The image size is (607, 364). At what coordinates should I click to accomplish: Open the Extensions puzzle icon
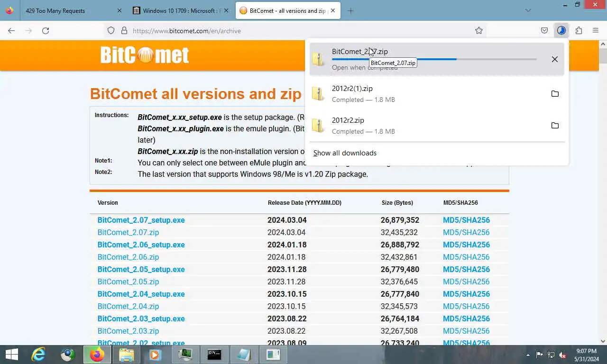[x=579, y=30]
